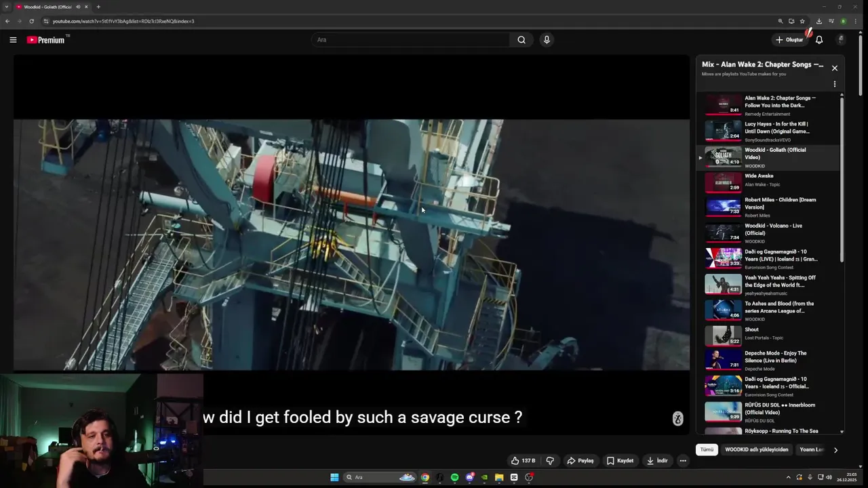Image resolution: width=868 pixels, height=488 pixels.
Task: Click taskbar Ara search box
Action: click(x=380, y=477)
